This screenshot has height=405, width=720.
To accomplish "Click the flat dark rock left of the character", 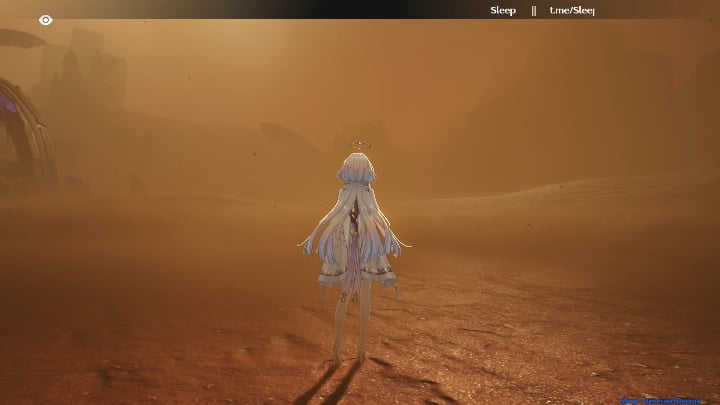I will point(280,130).
